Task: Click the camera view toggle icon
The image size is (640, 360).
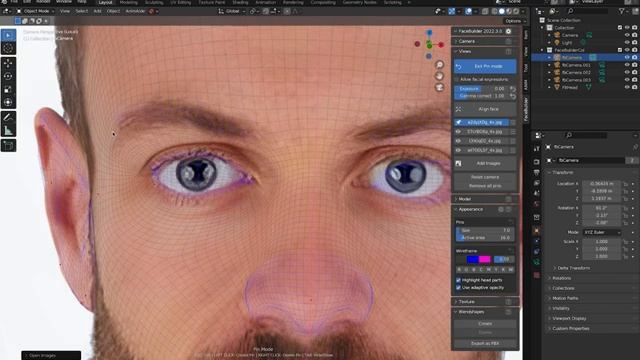Action: [x=440, y=87]
